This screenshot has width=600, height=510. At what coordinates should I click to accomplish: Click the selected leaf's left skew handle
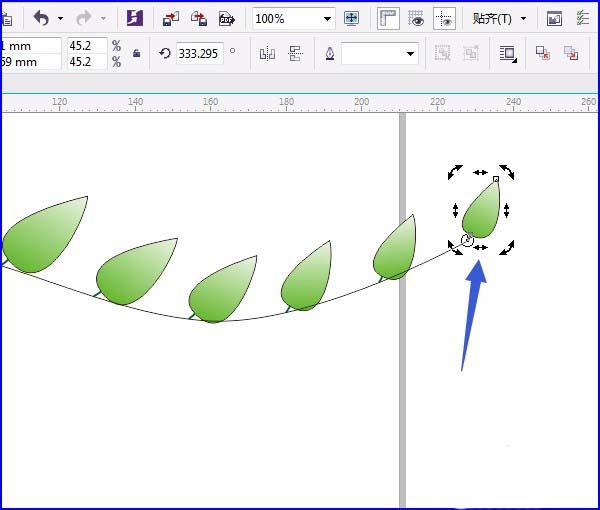(455, 210)
